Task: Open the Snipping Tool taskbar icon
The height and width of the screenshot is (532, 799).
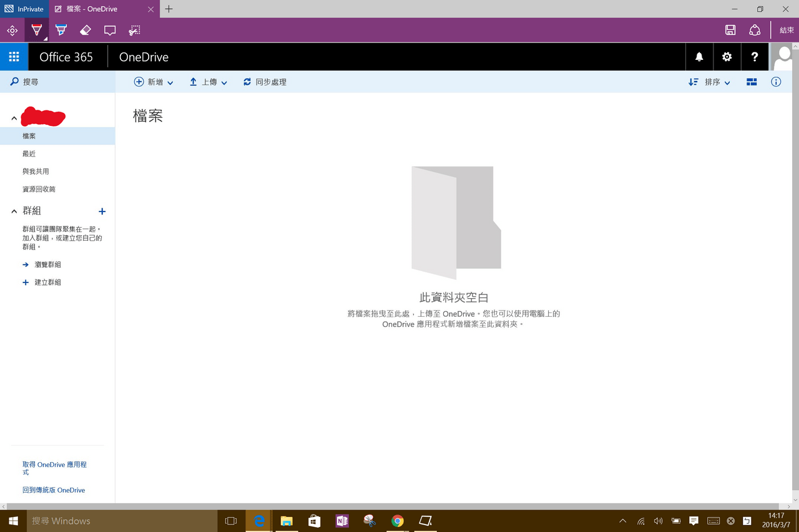Action: 370,521
